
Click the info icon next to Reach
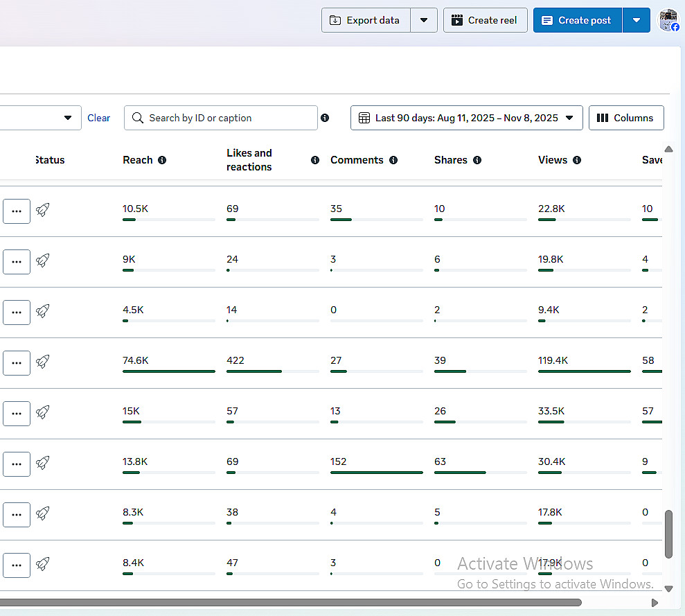[x=162, y=160]
